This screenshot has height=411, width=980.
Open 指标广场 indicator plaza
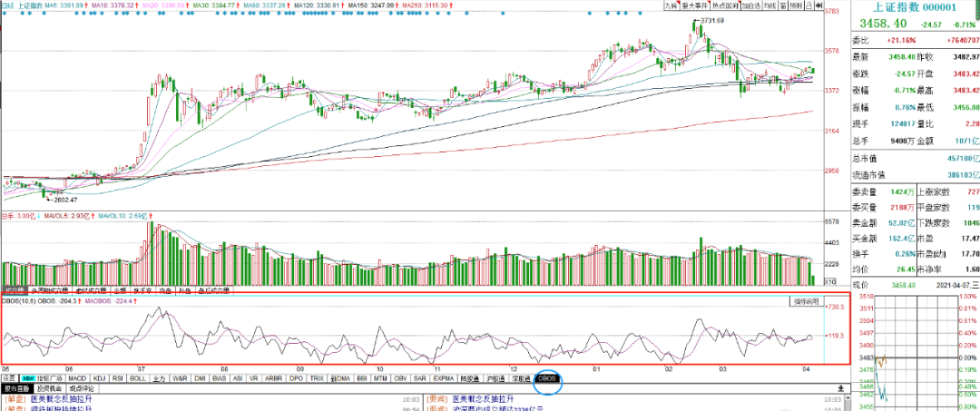50,378
